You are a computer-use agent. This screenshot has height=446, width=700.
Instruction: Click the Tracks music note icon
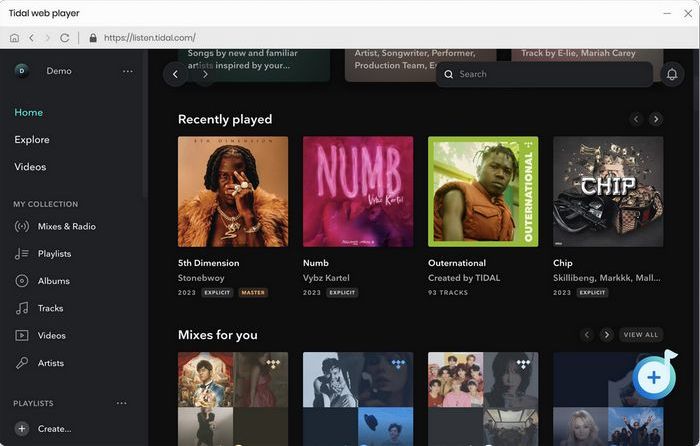(22, 308)
